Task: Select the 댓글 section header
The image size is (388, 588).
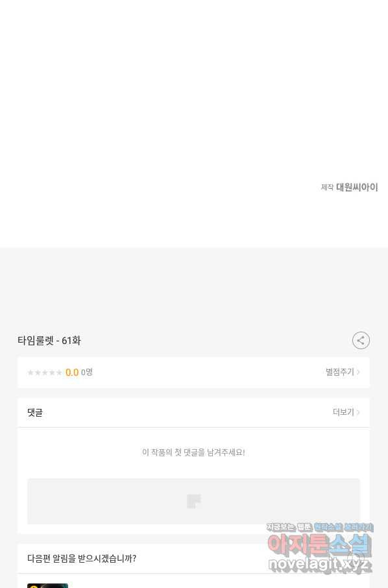Action: point(35,413)
